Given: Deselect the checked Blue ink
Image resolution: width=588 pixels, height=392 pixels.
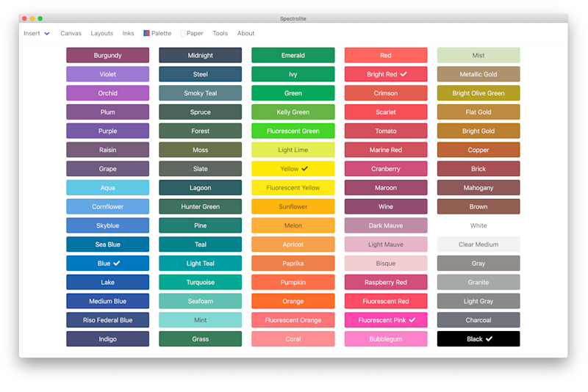Looking at the screenshot, I should (x=107, y=264).
